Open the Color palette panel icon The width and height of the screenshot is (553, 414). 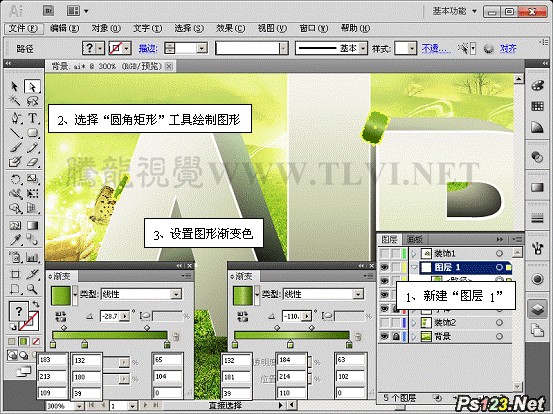pyautogui.click(x=537, y=86)
